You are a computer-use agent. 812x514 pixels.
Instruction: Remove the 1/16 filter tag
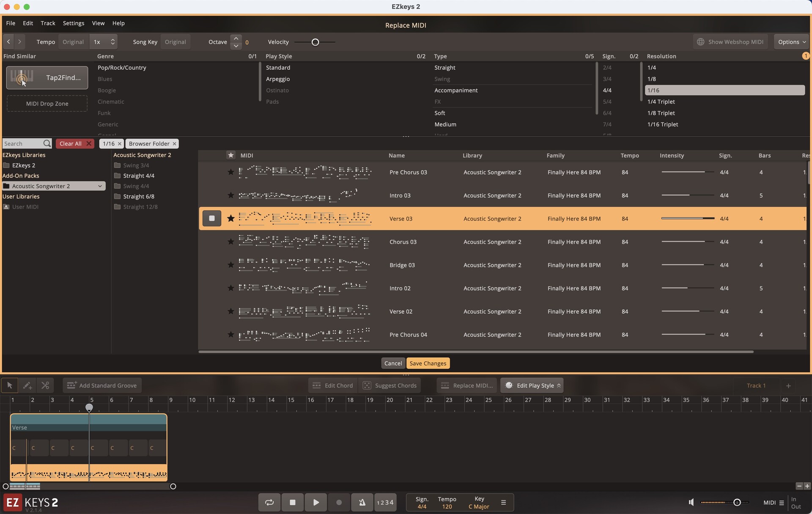click(120, 144)
